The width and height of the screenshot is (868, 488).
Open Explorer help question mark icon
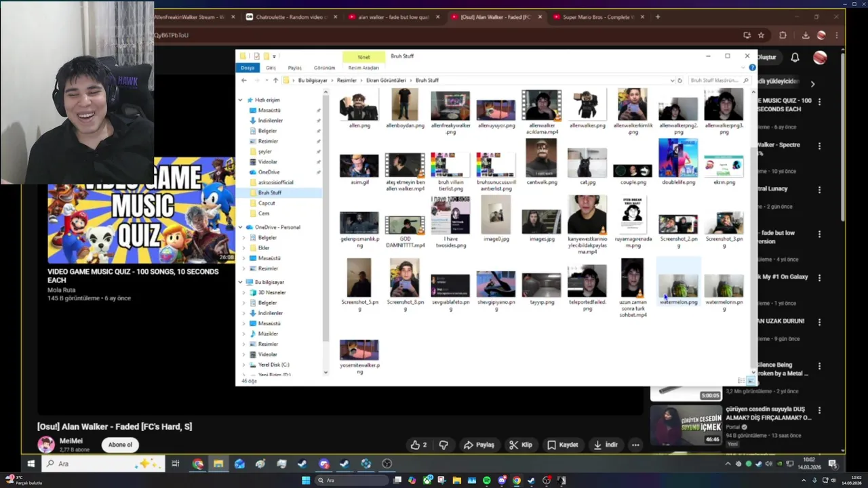coord(752,68)
